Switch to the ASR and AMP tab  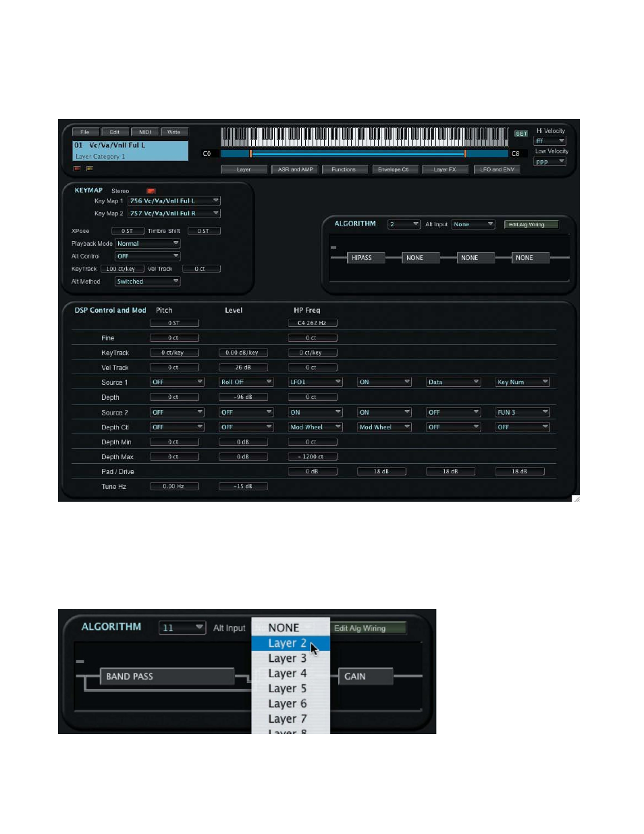295,170
